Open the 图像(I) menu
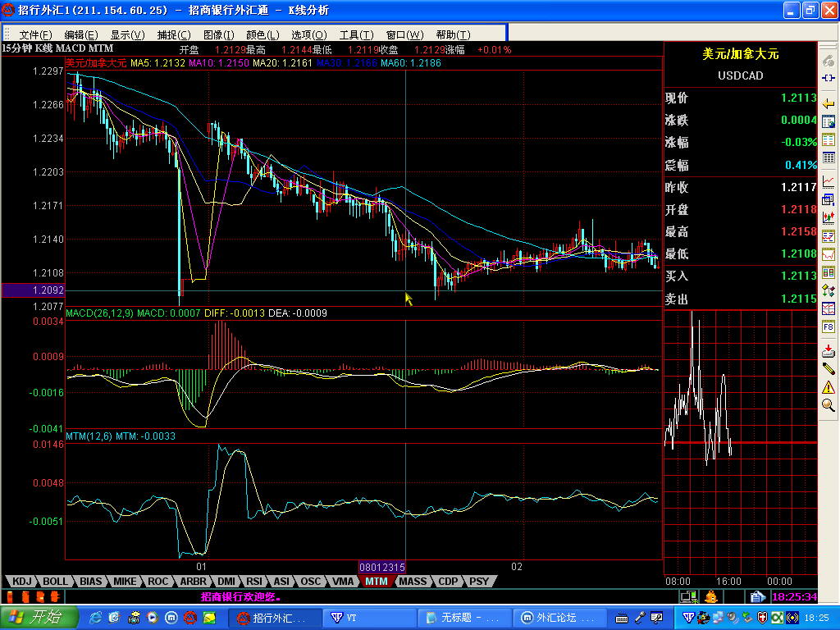The width and height of the screenshot is (840, 630). pyautogui.click(x=218, y=34)
